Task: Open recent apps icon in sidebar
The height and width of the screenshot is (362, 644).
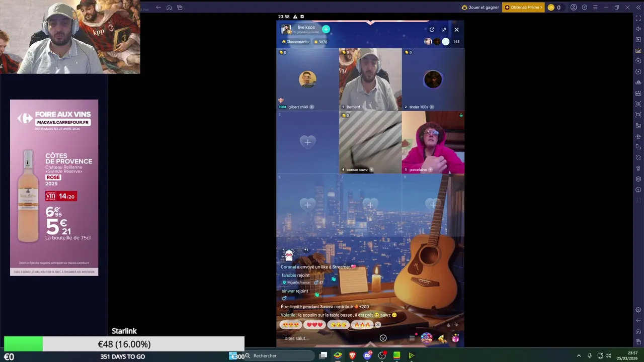Action: point(638,342)
